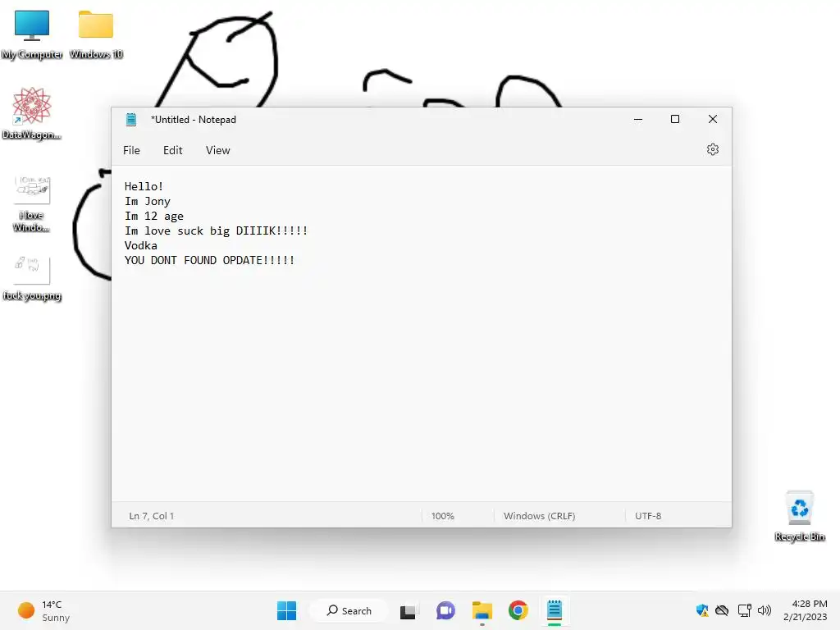
Task: Open the 14°C Sunny weather widget
Action: click(x=44, y=610)
